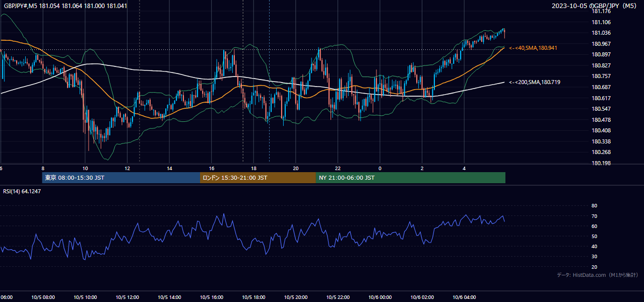Screen dimensions: 644x302
Task: Click the 10/5 18:00 bottom date label
Action: pyautogui.click(x=253, y=297)
